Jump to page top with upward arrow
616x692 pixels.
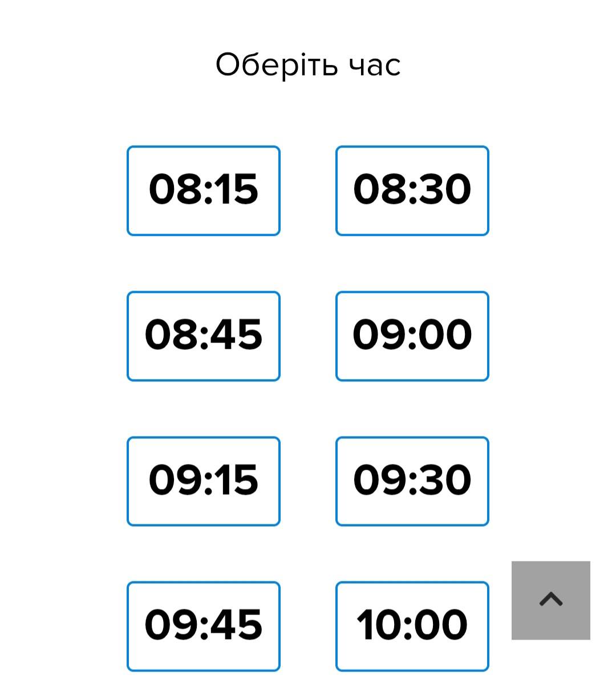pos(550,600)
